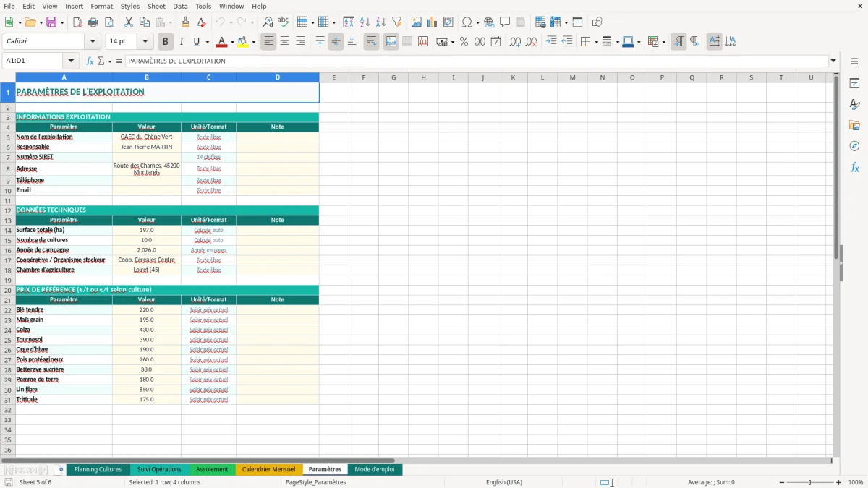The image size is (868, 488).
Task: Insert a chart
Action: (x=433, y=22)
